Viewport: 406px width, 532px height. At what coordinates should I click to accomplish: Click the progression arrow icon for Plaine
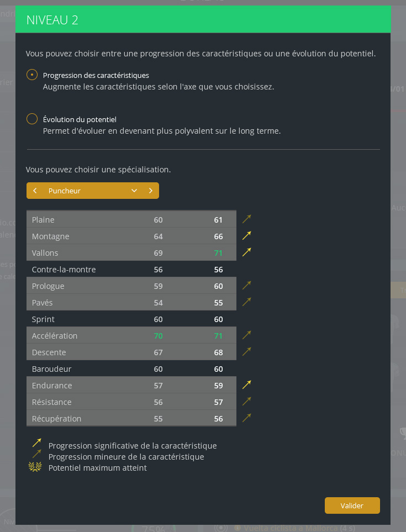(246, 219)
